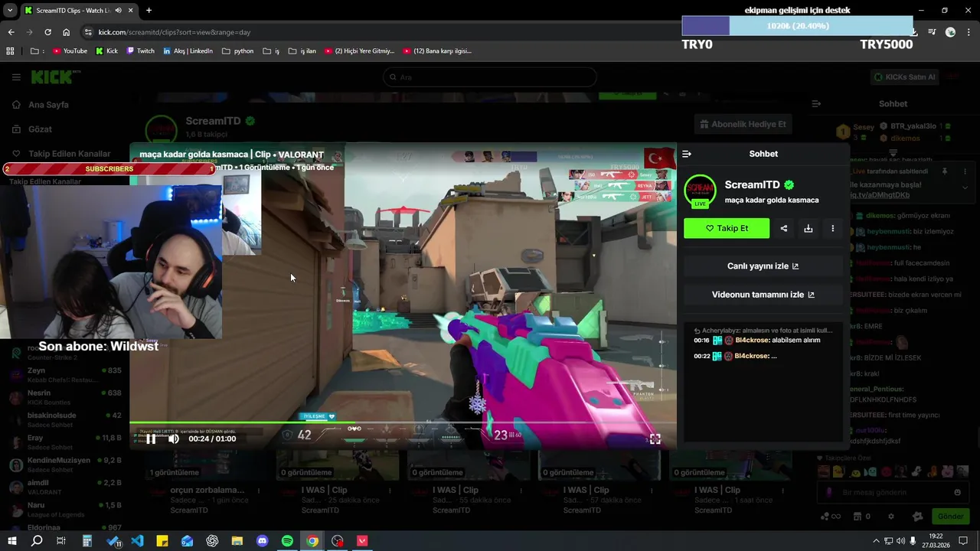Expand the iş ilan bookmarks folder

click(302, 51)
